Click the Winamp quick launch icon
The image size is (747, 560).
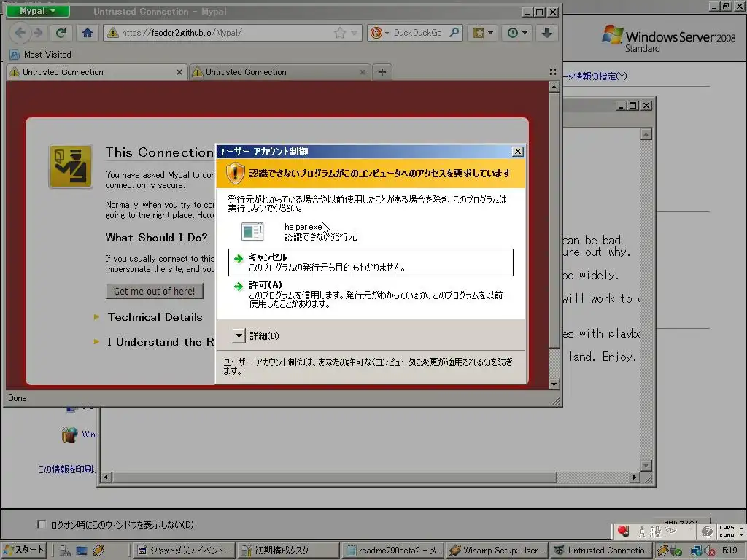pyautogui.click(x=98, y=551)
